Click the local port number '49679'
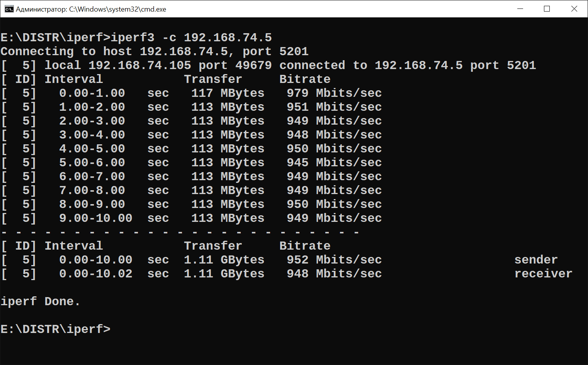Image resolution: width=588 pixels, height=365 pixels. pos(253,65)
